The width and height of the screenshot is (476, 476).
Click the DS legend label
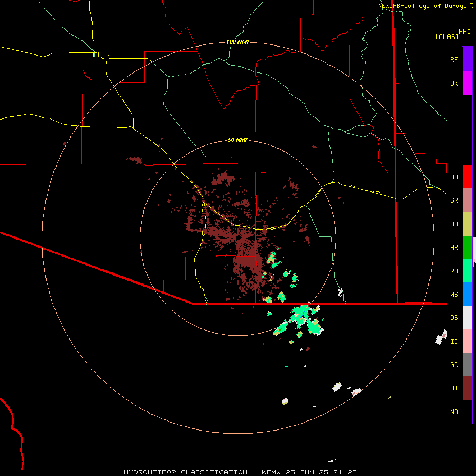coord(454,318)
